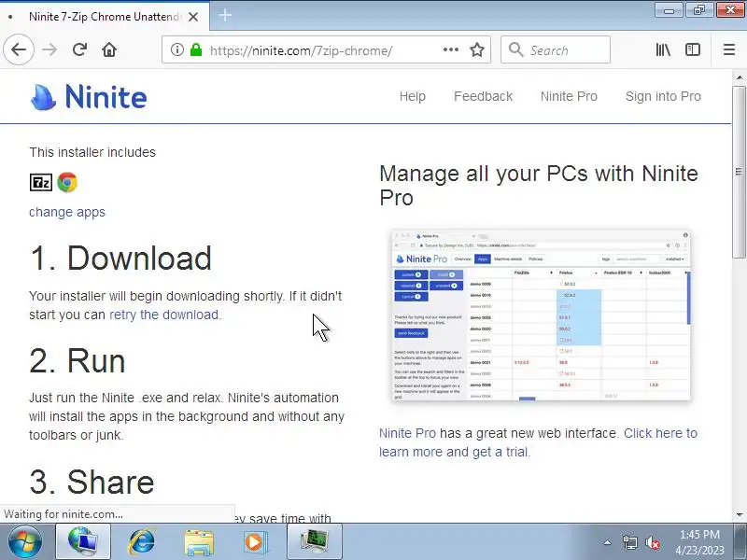747x560 pixels.
Task: Click the page scrollbar down arrow
Action: pos(739,515)
